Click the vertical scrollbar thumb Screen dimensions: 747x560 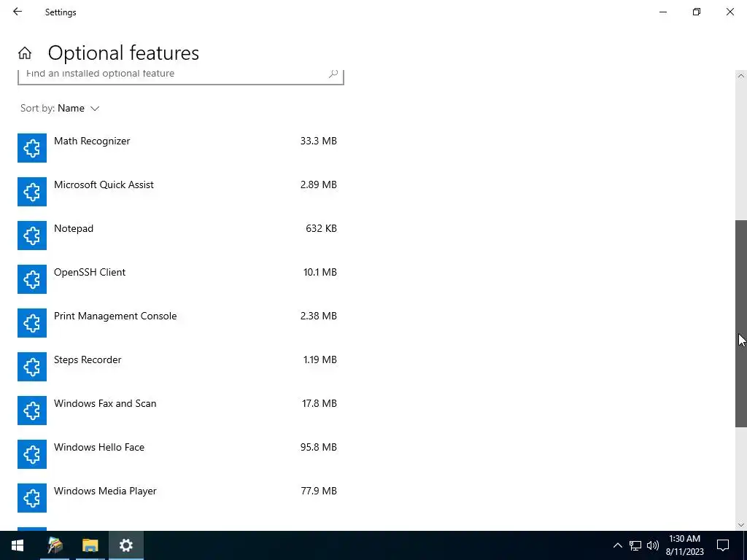pos(741,324)
